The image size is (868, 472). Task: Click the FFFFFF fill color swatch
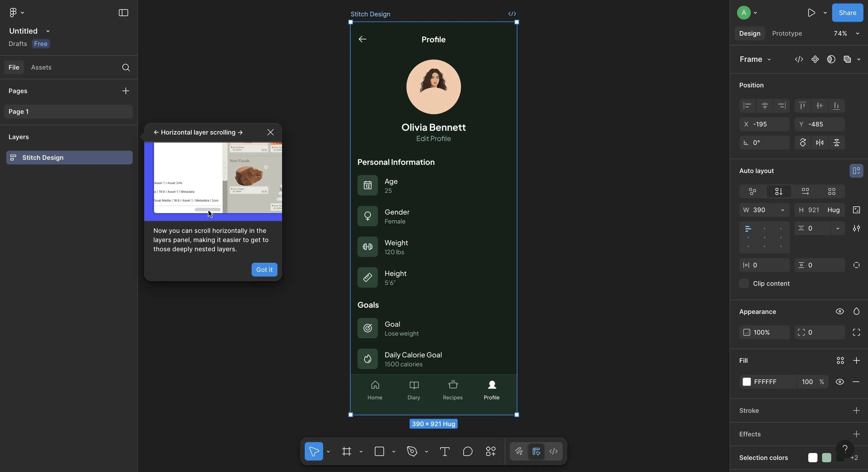(747, 382)
